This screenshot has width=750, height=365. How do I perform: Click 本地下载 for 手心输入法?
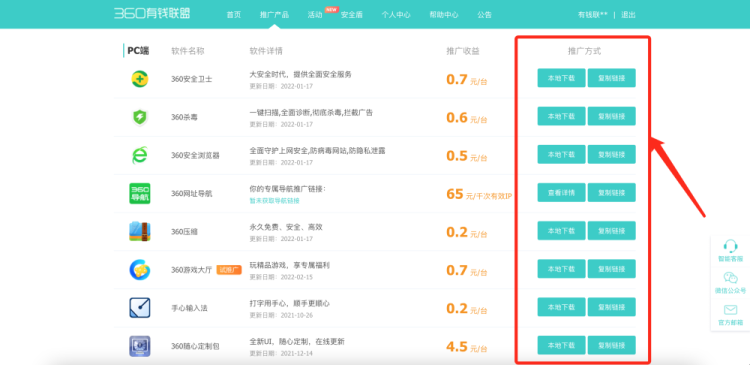click(x=561, y=307)
